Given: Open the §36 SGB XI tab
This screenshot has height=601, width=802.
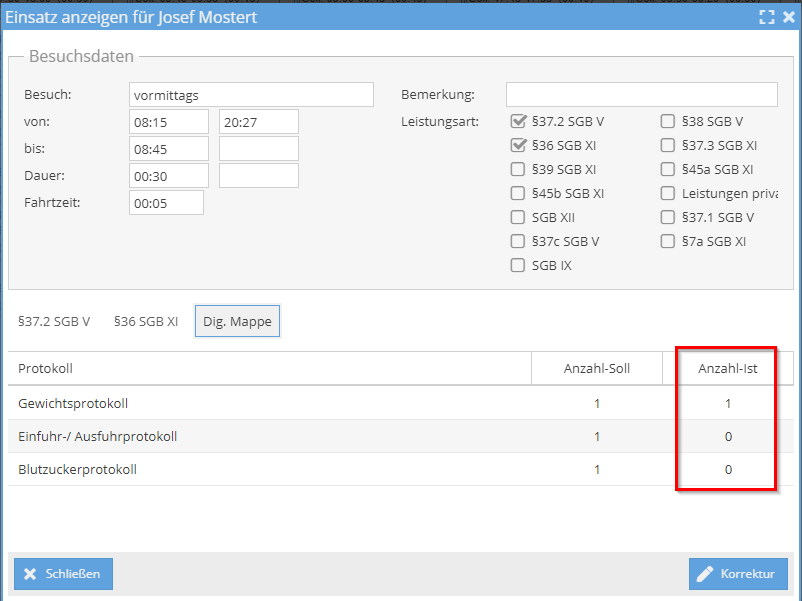Looking at the screenshot, I should 146,322.
